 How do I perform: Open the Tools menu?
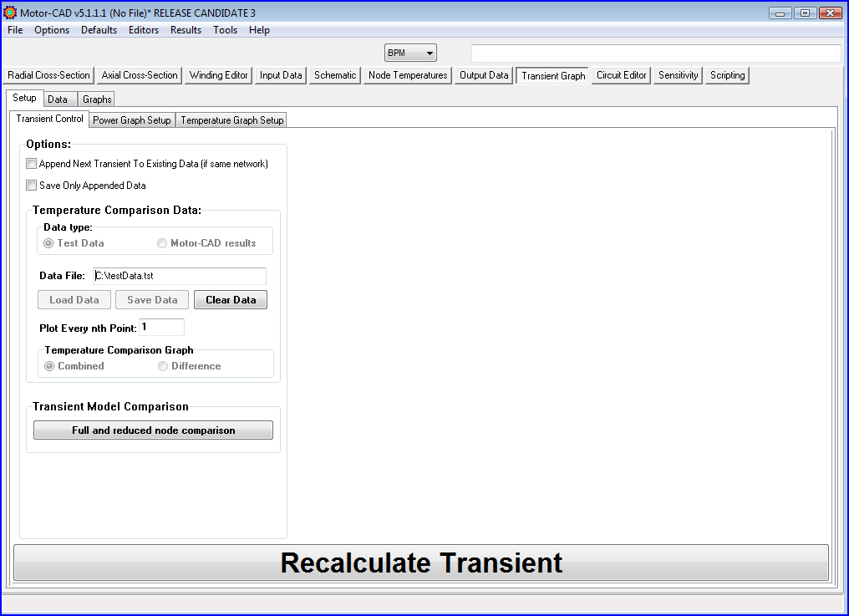click(226, 30)
